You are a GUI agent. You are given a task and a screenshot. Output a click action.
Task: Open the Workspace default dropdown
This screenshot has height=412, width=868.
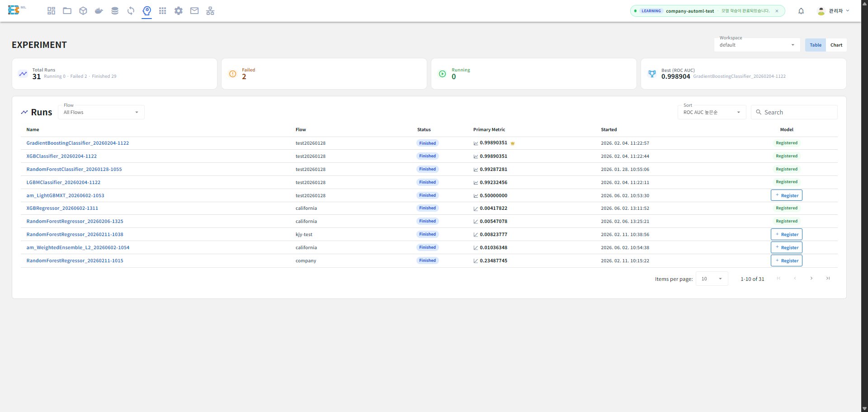[757, 44]
